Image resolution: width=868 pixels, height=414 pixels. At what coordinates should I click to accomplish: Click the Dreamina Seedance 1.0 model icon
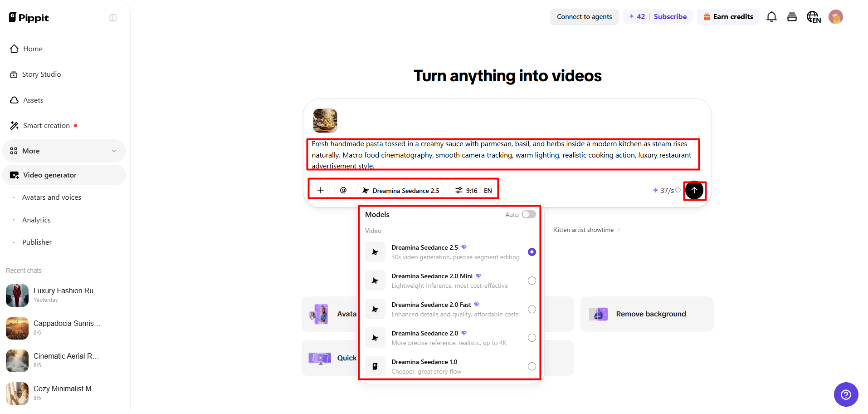click(x=375, y=366)
